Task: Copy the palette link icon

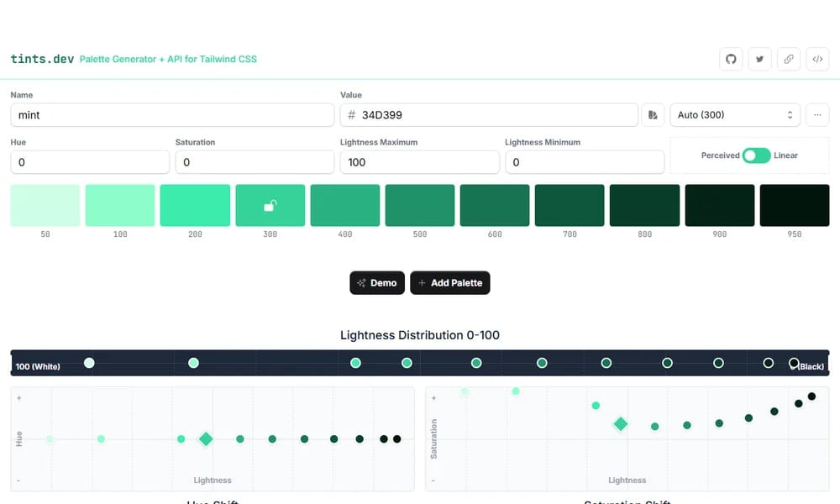Action: [789, 59]
